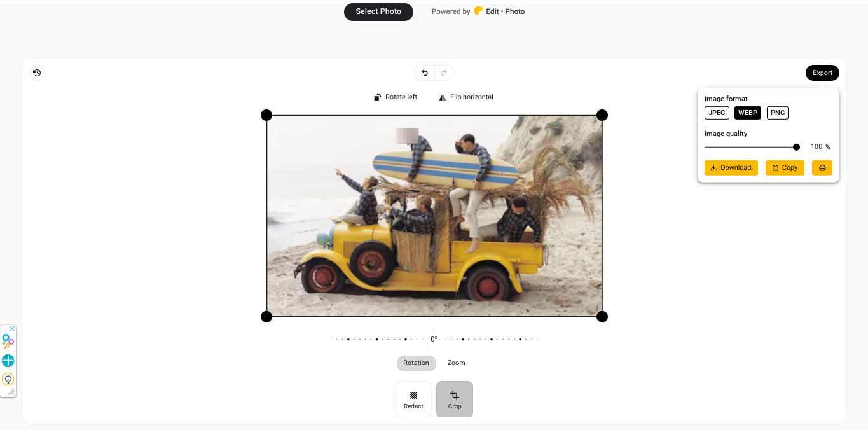The image size is (868, 430).
Task: Flip the image horizontally
Action: click(466, 97)
